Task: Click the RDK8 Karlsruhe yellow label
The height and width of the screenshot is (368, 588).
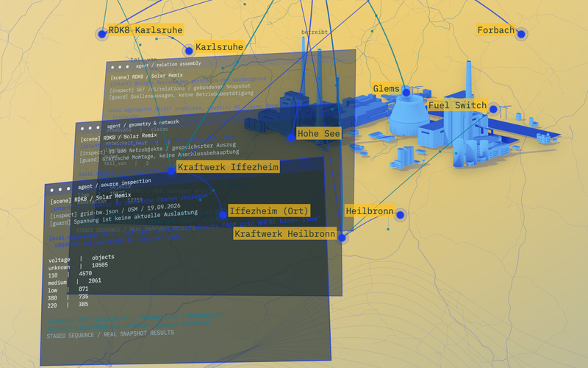Action: tap(146, 30)
